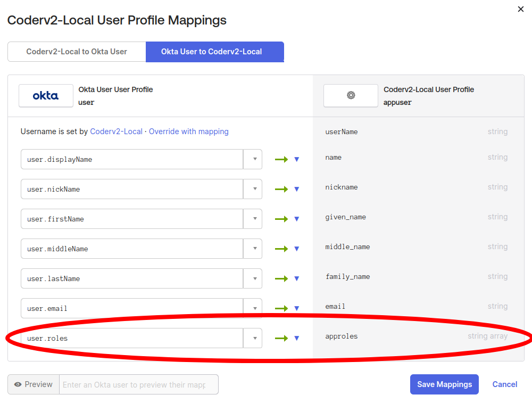
Task: Open dropdown for user.middleName field
Action: coord(253,249)
